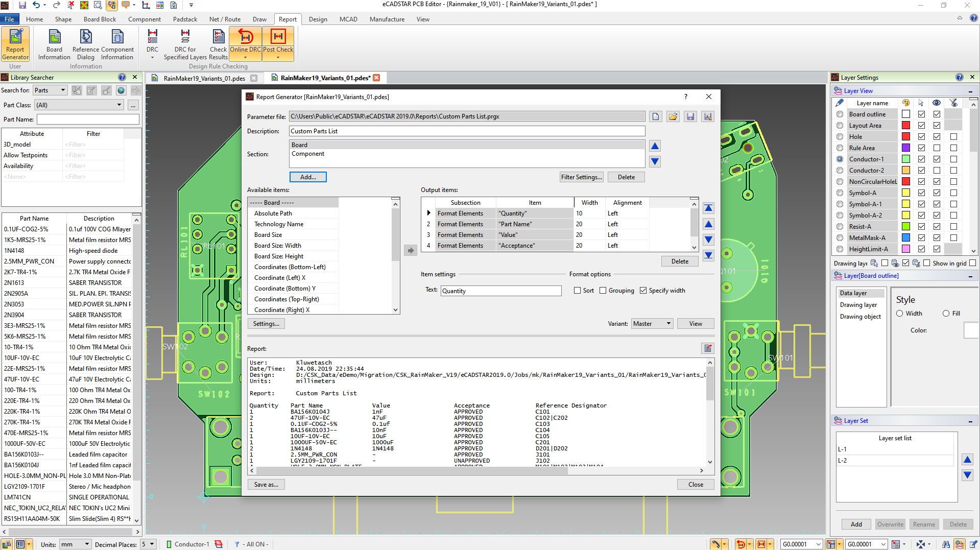Image resolution: width=980 pixels, height=550 pixels.
Task: Open Component Information in the ribbon
Action: [x=117, y=44]
